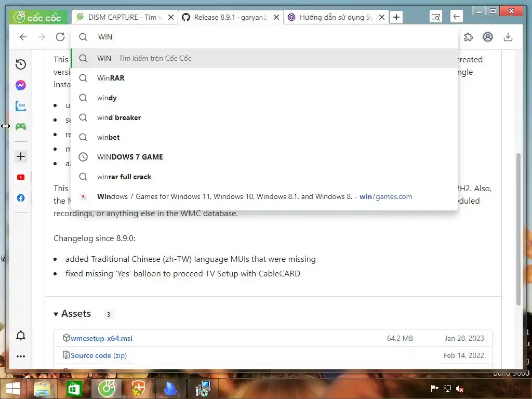Open extensions puzzle icon
532x399 pixels.
point(468,37)
